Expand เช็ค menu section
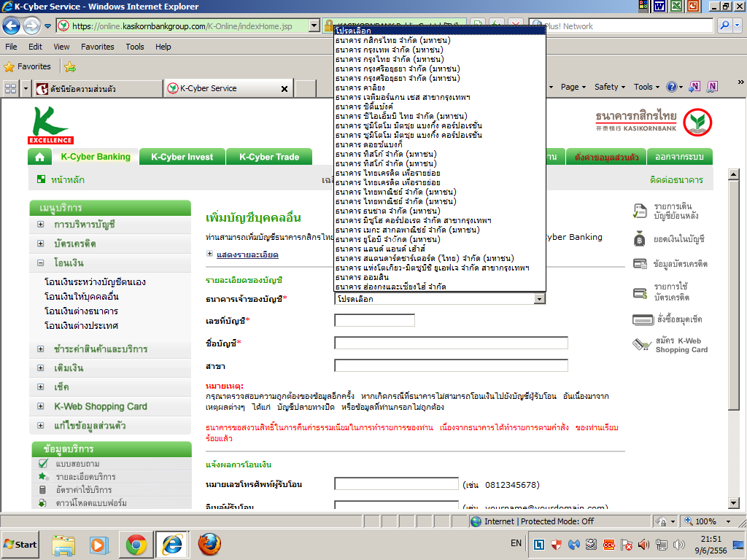Viewport: 747px width, 560px height. (x=41, y=387)
